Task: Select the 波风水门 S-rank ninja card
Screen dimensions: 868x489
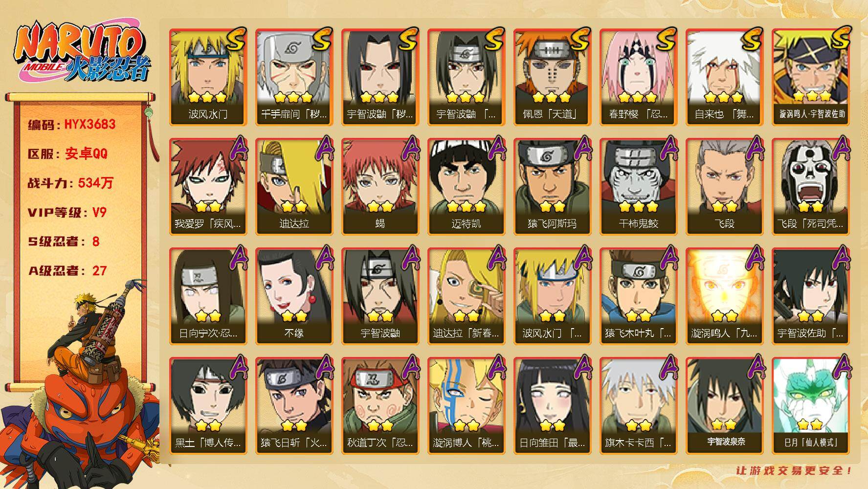Action: (x=208, y=77)
